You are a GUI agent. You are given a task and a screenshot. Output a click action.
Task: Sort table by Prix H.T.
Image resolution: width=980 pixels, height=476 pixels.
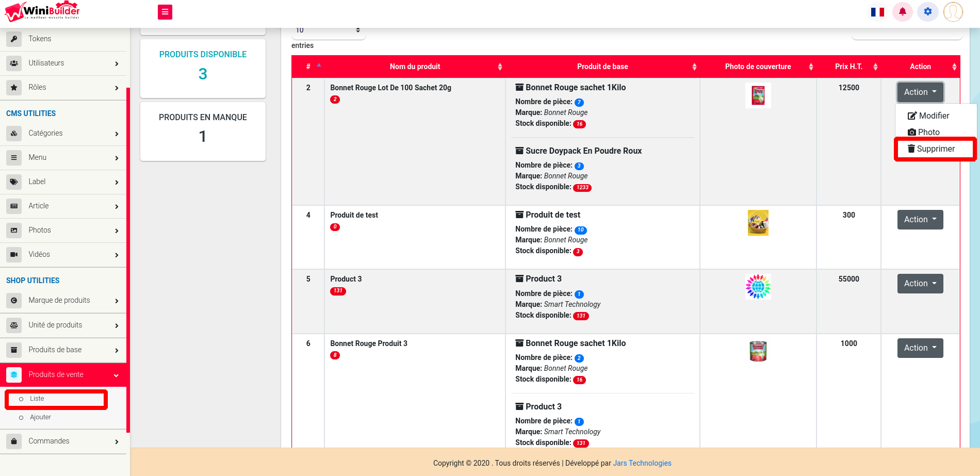pos(848,67)
